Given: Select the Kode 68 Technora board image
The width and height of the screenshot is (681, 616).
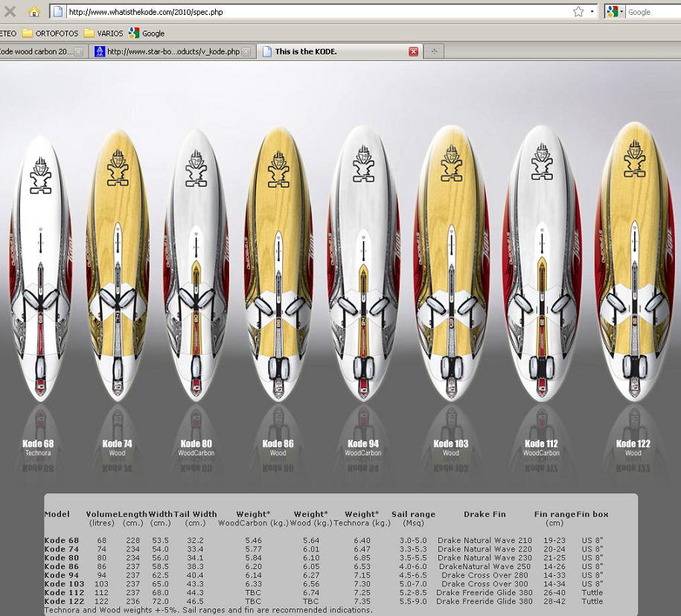Looking at the screenshot, I should pos(39,268).
